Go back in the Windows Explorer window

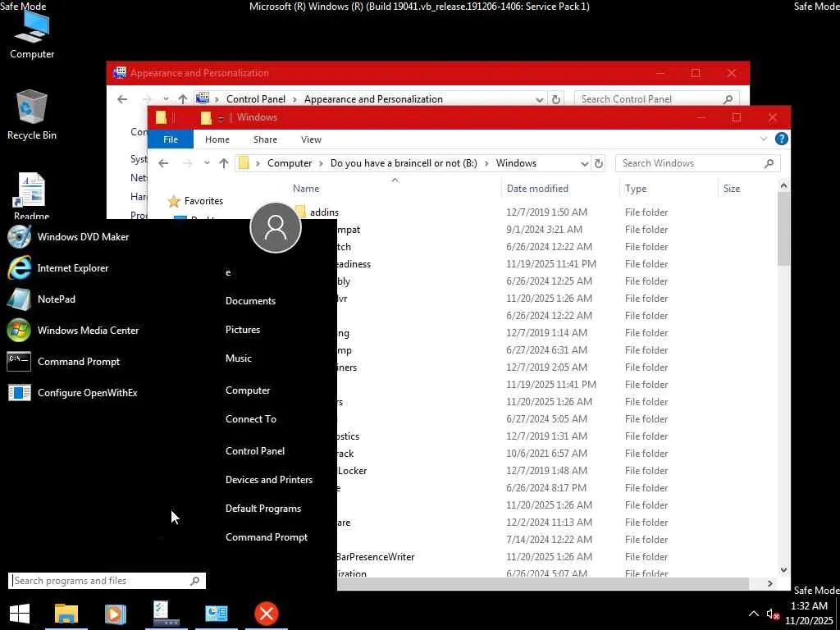[x=163, y=163]
